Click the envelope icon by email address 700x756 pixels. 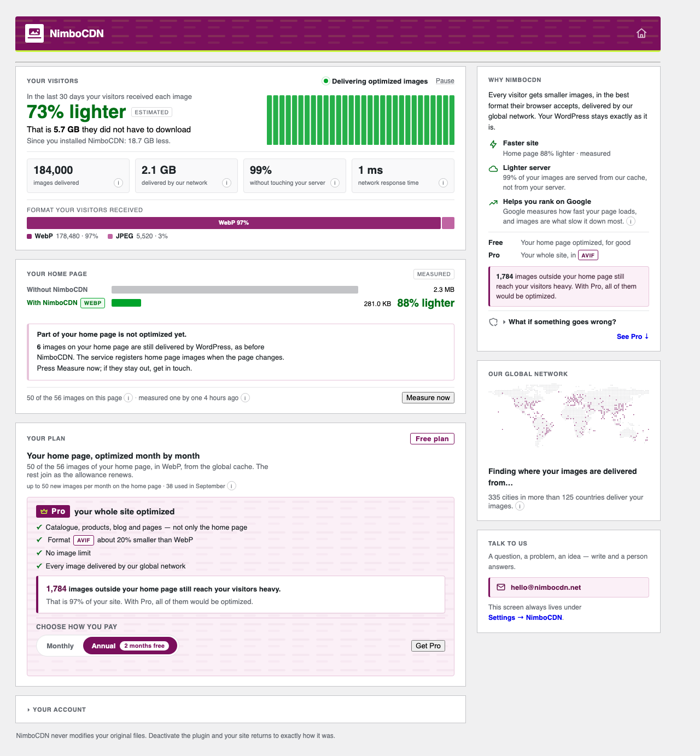pyautogui.click(x=501, y=587)
